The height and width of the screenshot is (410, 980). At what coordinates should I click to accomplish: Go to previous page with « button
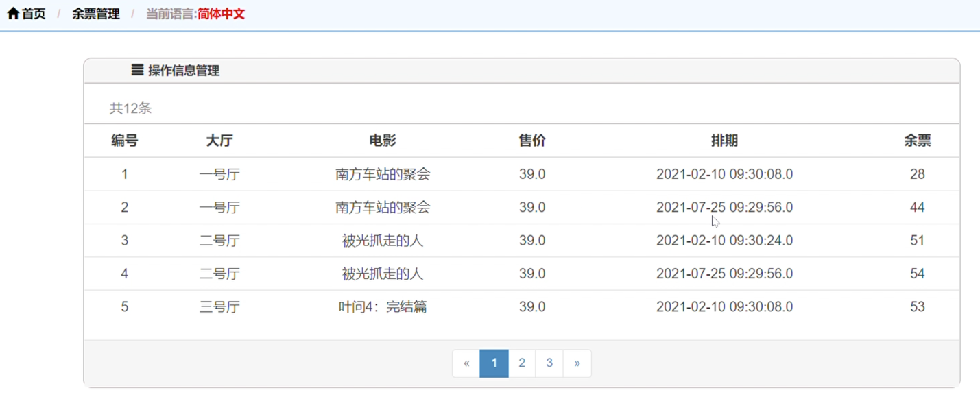(466, 363)
